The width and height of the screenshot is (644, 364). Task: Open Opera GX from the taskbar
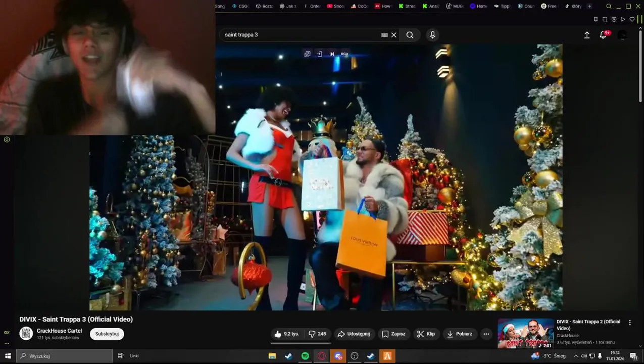click(322, 356)
